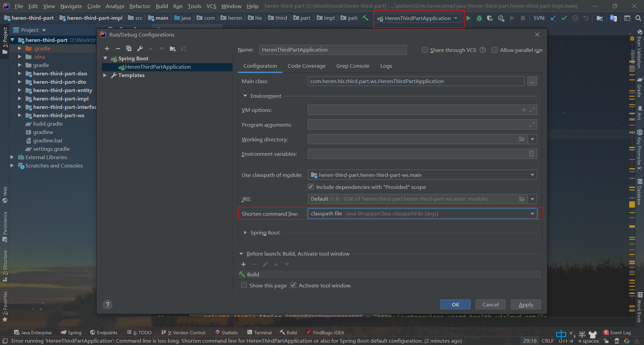Image resolution: width=644 pixels, height=345 pixels.
Task: Open the Refactor menu
Action: tap(140, 6)
